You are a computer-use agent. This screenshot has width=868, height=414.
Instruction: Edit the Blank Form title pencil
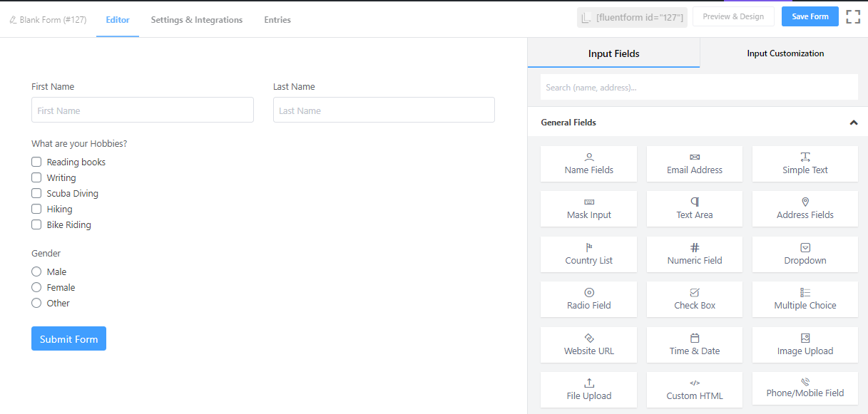coord(13,20)
